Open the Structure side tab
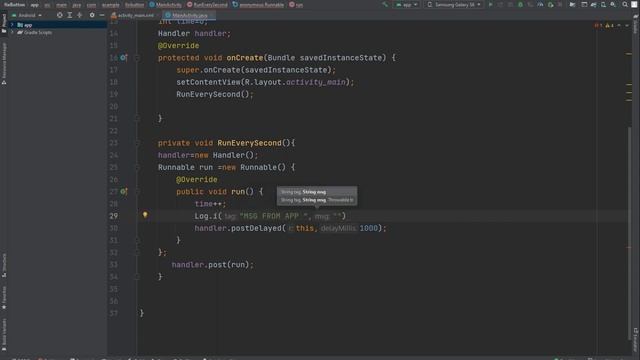 [4, 265]
